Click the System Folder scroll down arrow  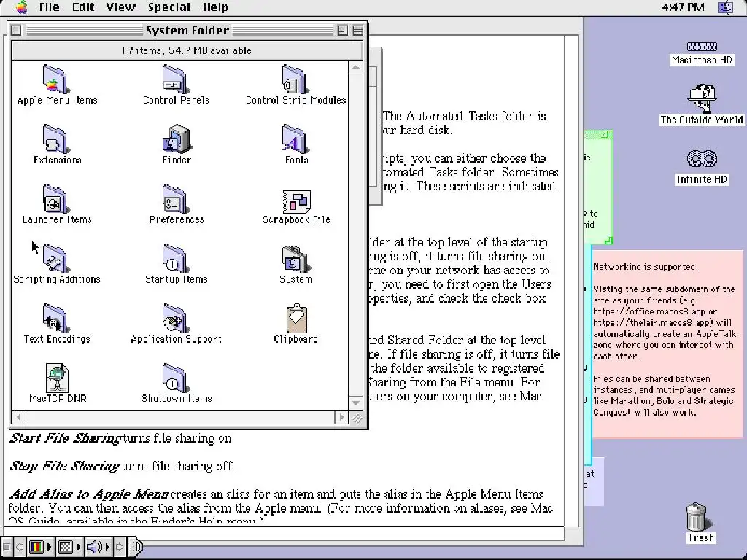pyautogui.click(x=356, y=402)
